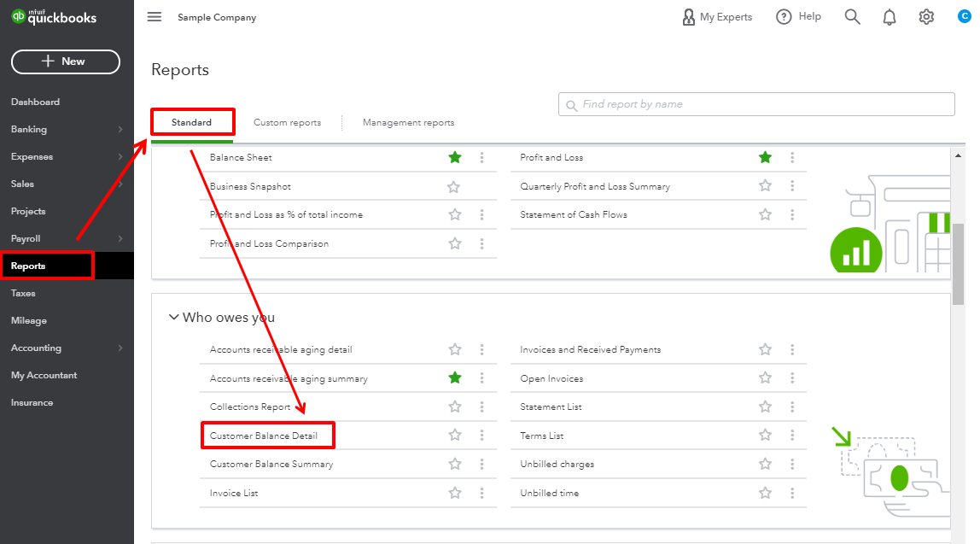Screen dimensions: 980x544
Task: Unfavorite the Balance Sheet report star
Action: pos(455,158)
